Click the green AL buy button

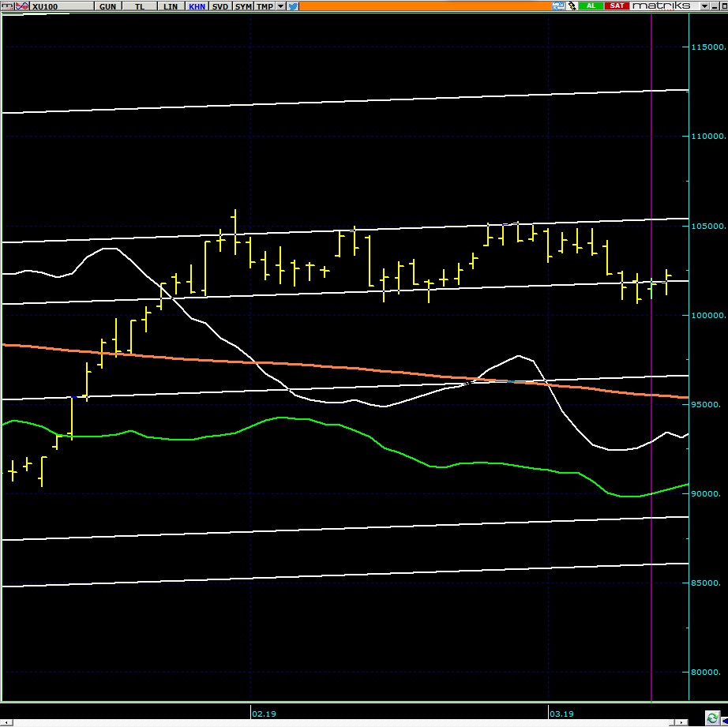click(x=591, y=6)
